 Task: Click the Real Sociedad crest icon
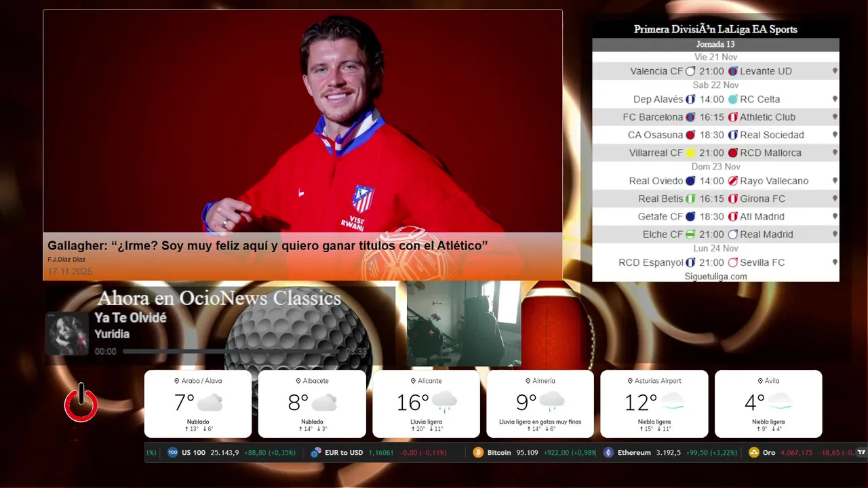coord(733,135)
